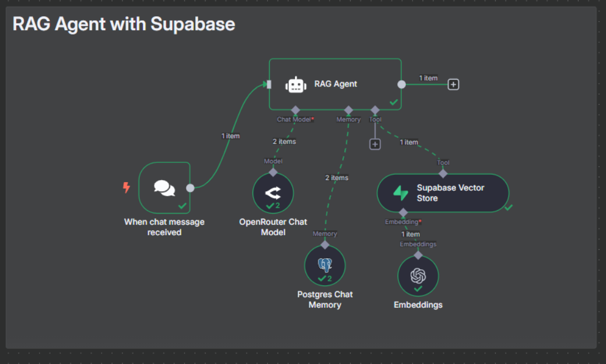Add a tool via the Tool plus button
606x364 pixels.
tap(375, 144)
